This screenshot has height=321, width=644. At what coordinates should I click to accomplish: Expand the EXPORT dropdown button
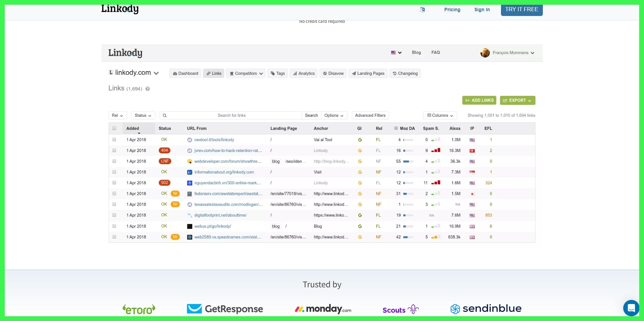pyautogui.click(x=517, y=100)
